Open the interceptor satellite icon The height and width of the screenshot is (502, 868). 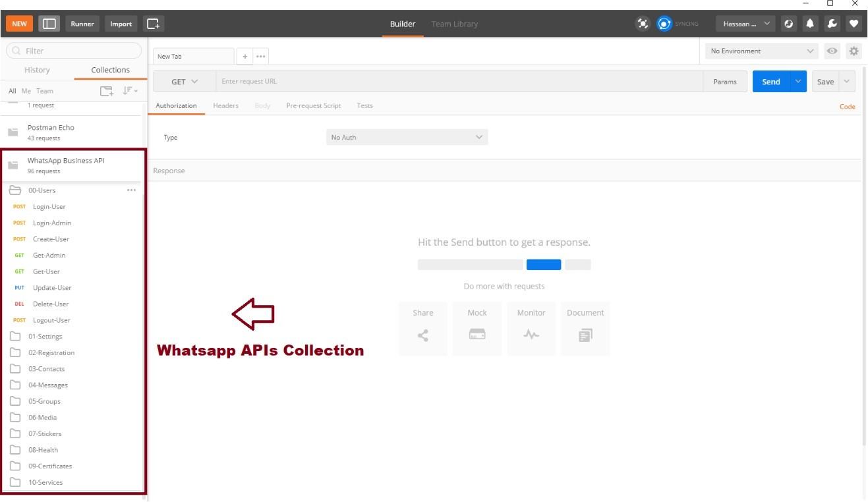click(643, 24)
